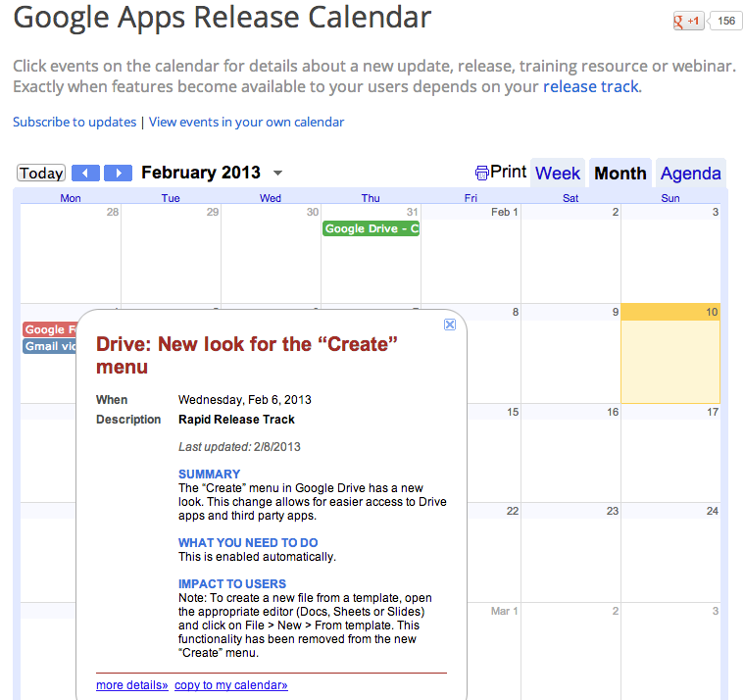744x700 pixels.
Task: Go to previous month with left arrow
Action: pos(85,173)
